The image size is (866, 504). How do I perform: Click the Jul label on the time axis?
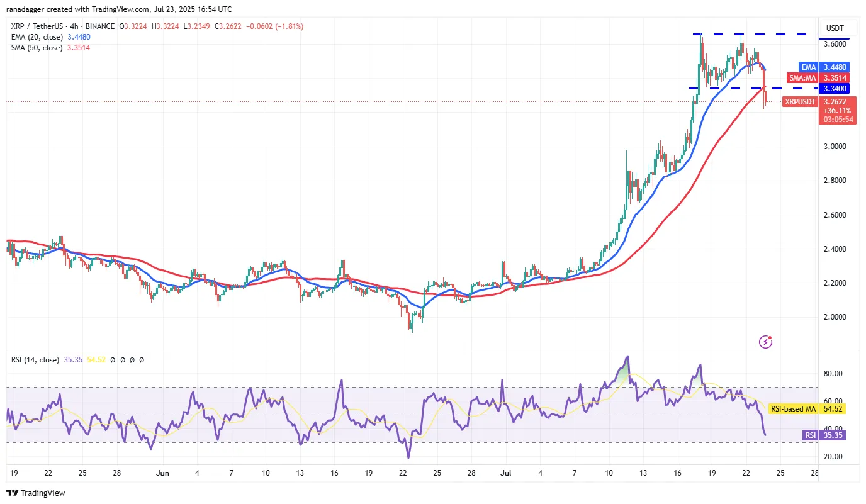pyautogui.click(x=505, y=472)
